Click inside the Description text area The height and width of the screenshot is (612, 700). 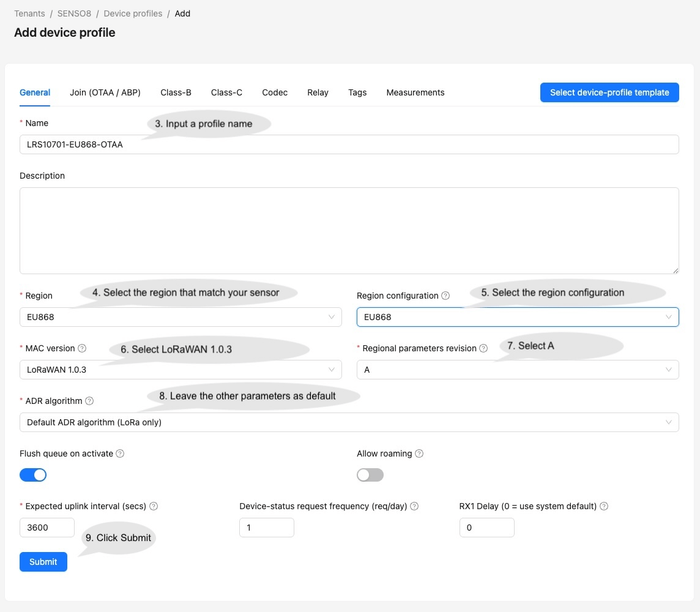pos(349,230)
